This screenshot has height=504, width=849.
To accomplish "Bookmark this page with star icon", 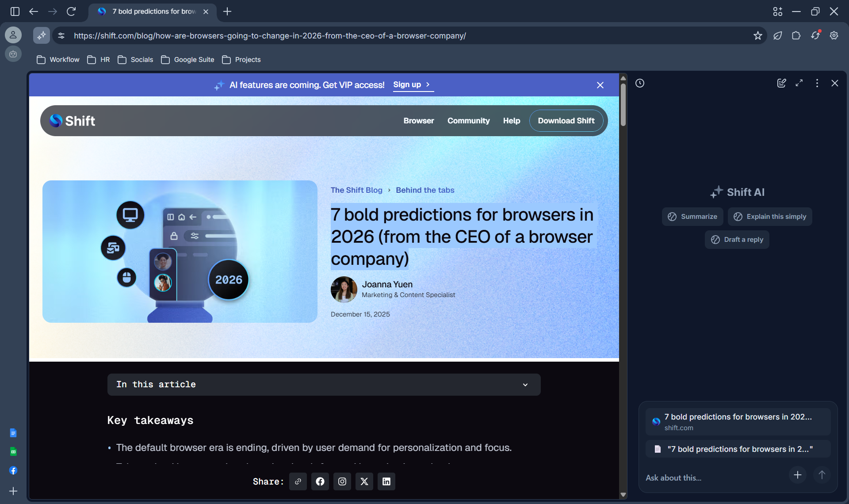I will (758, 35).
